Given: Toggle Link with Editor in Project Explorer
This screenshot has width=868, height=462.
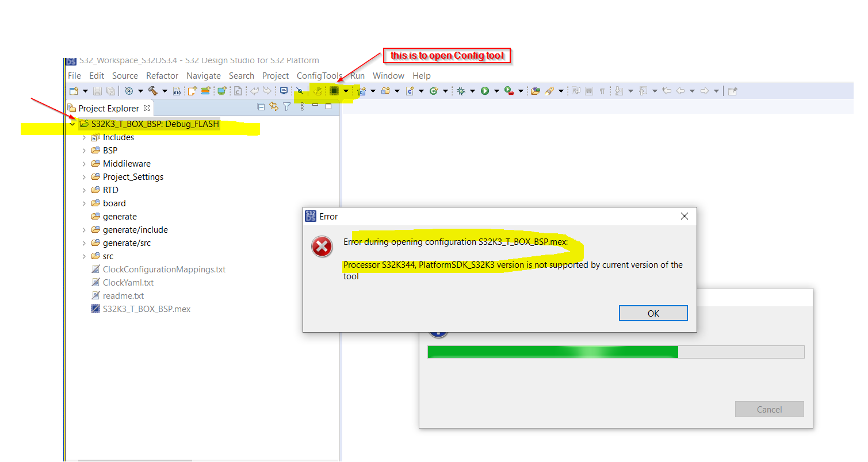Looking at the screenshot, I should coord(274,107).
